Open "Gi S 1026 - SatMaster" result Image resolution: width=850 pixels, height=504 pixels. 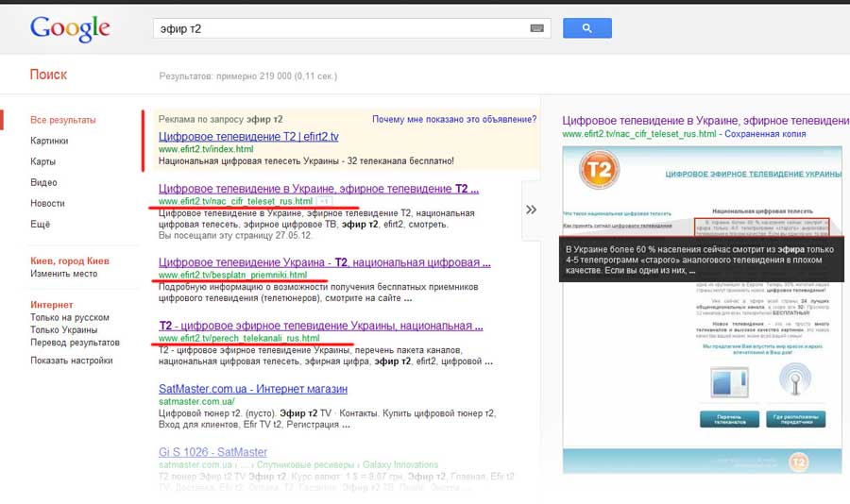tap(213, 452)
